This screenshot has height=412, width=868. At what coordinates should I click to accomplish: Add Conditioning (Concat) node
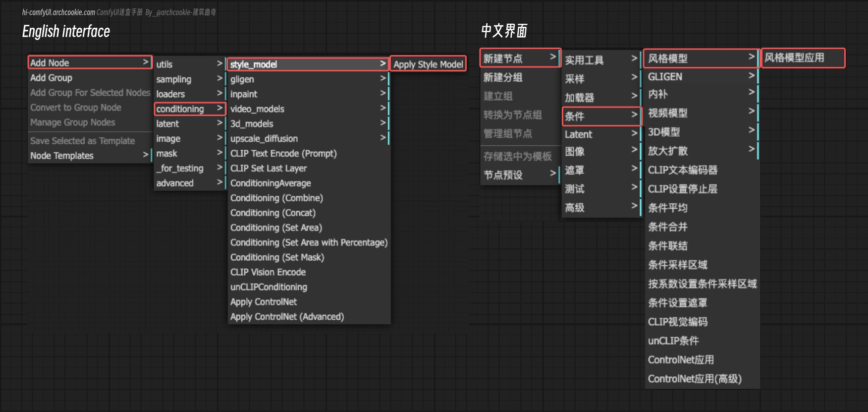pos(308,213)
